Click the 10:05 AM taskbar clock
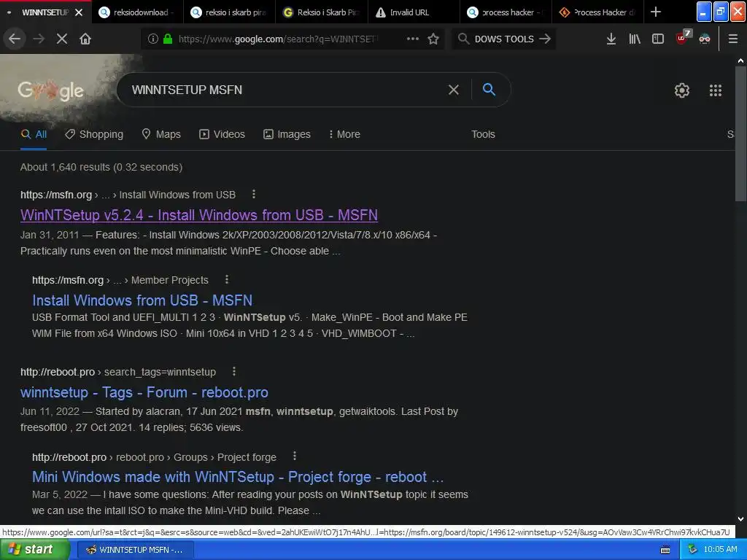747x560 pixels. (x=720, y=550)
